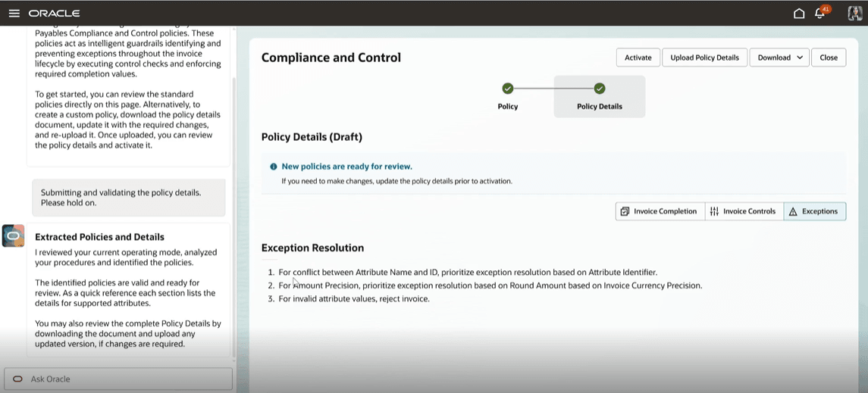Image resolution: width=868 pixels, height=393 pixels.
Task: Click rule 1 about Attribute Name and ID
Action: [468, 273]
